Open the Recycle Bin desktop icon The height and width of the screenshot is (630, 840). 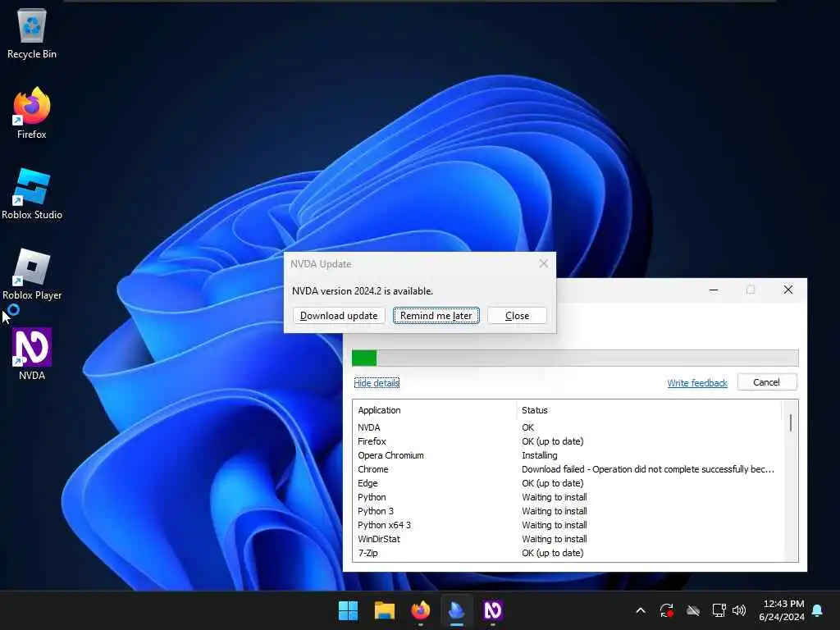[x=32, y=33]
